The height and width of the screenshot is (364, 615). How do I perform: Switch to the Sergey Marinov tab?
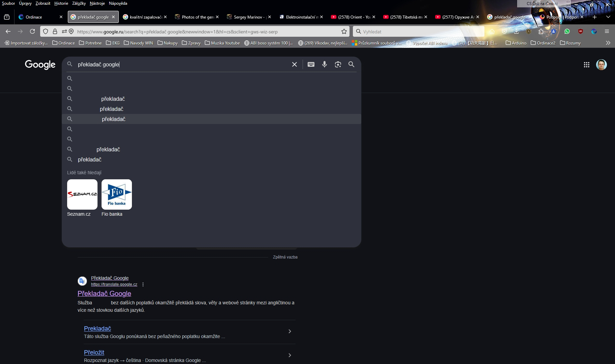click(249, 17)
